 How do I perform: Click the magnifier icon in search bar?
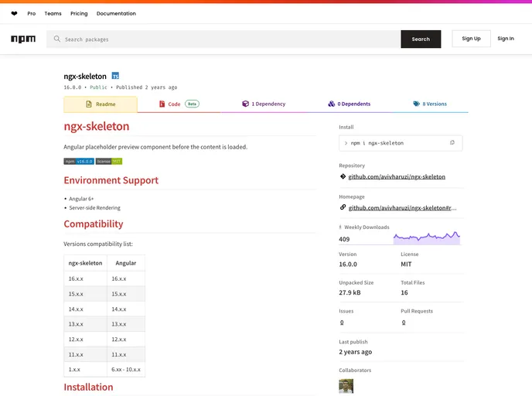pyautogui.click(x=57, y=39)
